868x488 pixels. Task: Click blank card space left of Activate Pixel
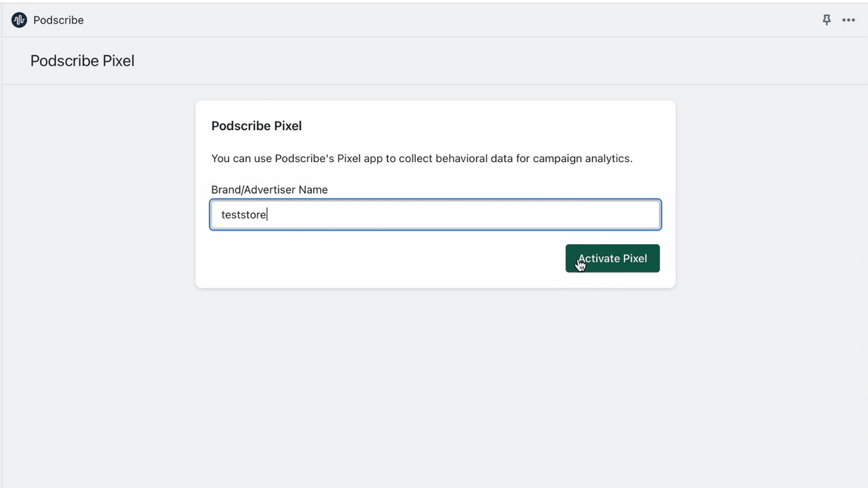click(x=380, y=258)
